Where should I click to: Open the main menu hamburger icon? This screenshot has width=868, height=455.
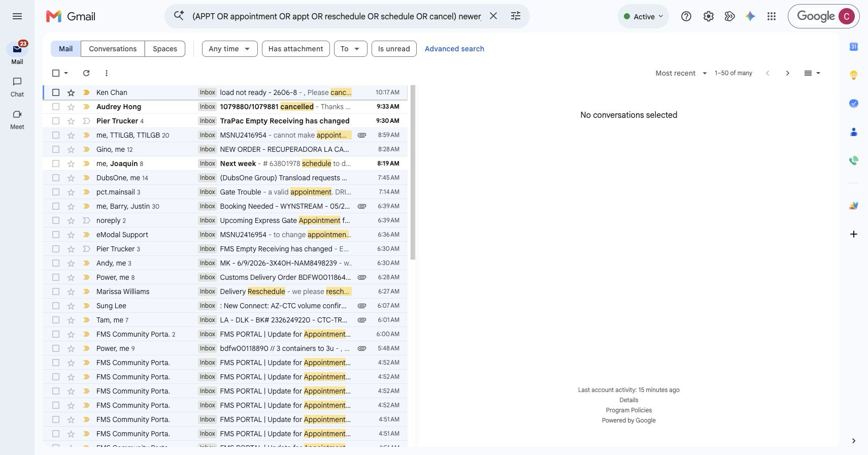click(17, 16)
